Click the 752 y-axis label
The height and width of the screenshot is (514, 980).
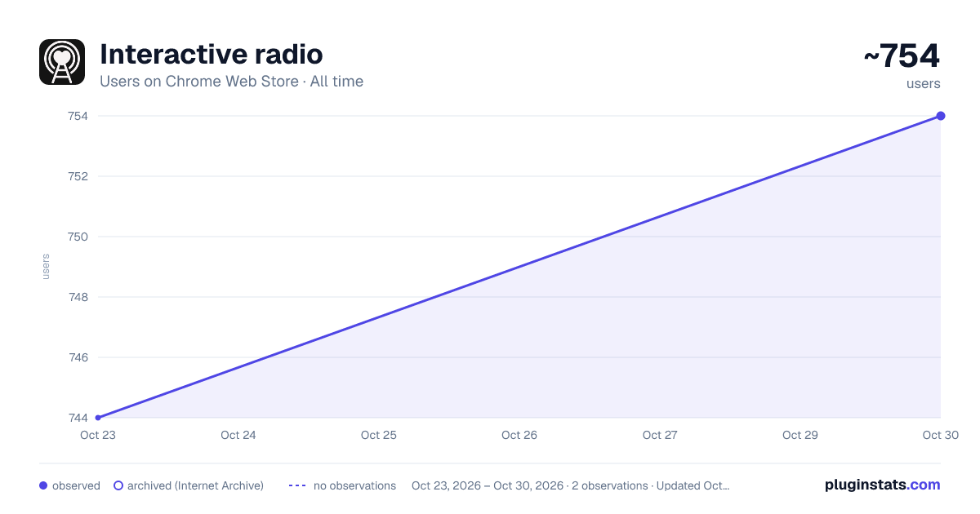78,176
